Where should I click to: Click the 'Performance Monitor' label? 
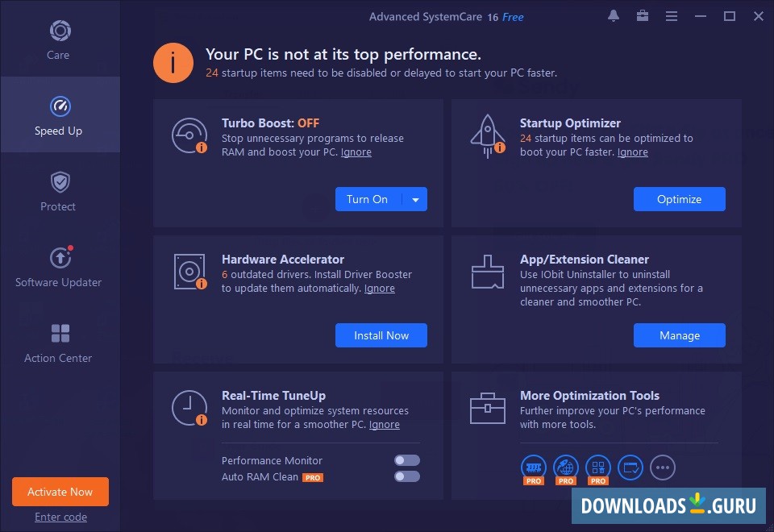(272, 460)
